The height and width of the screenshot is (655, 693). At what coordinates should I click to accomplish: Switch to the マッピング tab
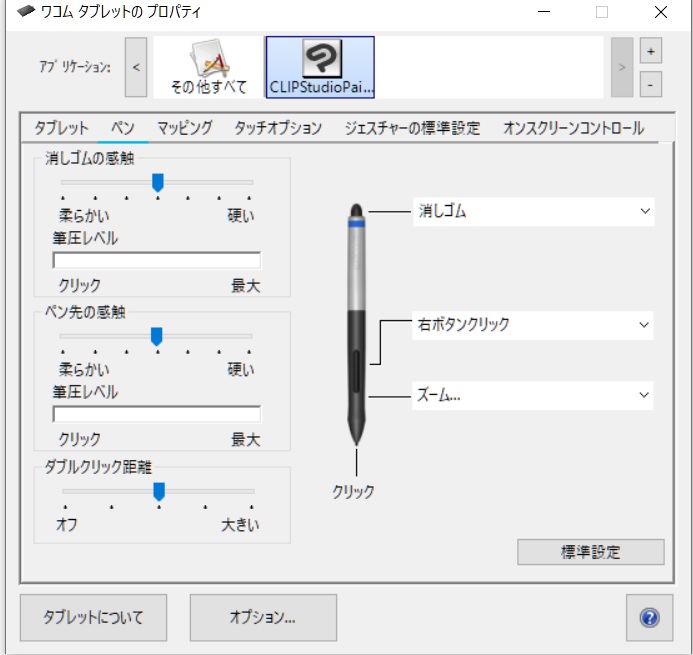click(184, 128)
